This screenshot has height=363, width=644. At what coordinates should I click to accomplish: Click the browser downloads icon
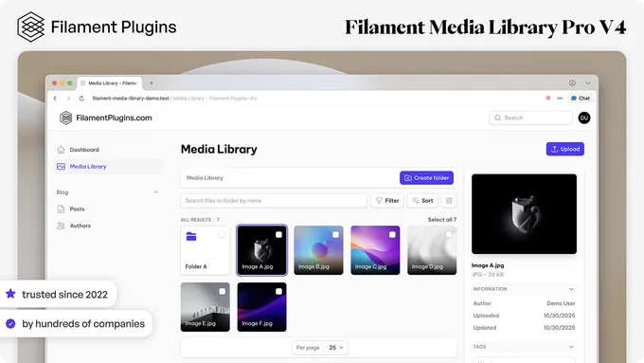click(572, 83)
